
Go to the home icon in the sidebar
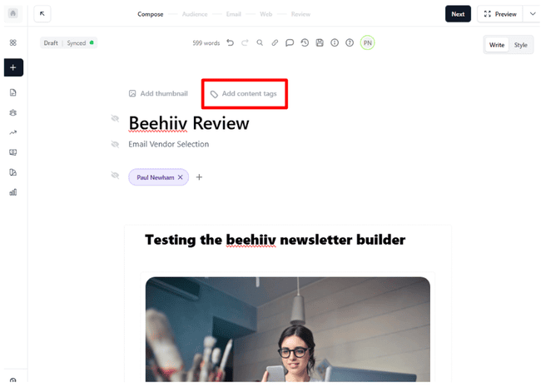click(12, 14)
